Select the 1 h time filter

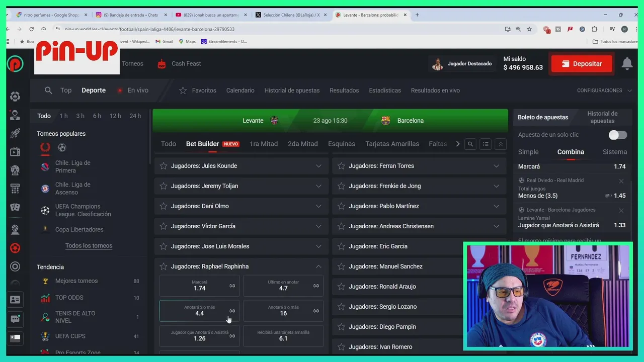point(63,116)
